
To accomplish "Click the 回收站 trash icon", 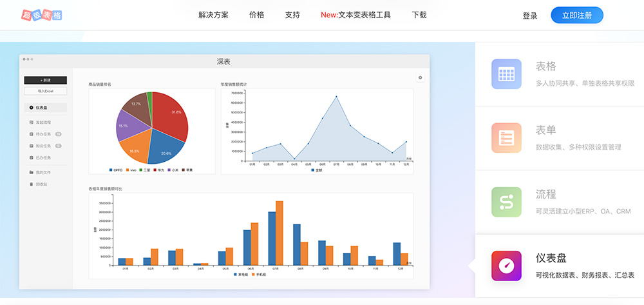I will pyautogui.click(x=31, y=184).
